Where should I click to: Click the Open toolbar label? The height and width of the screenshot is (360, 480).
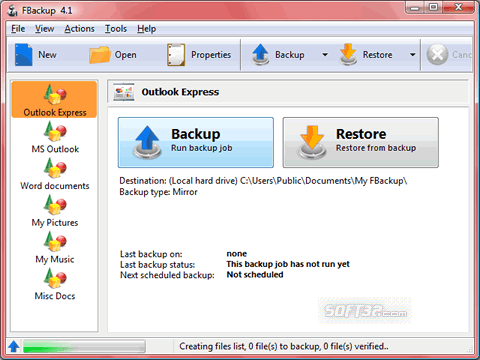coord(125,55)
